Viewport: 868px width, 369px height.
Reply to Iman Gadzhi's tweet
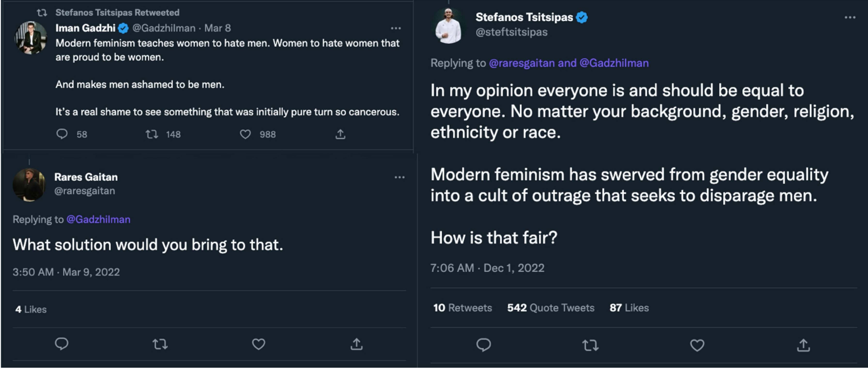(x=62, y=134)
